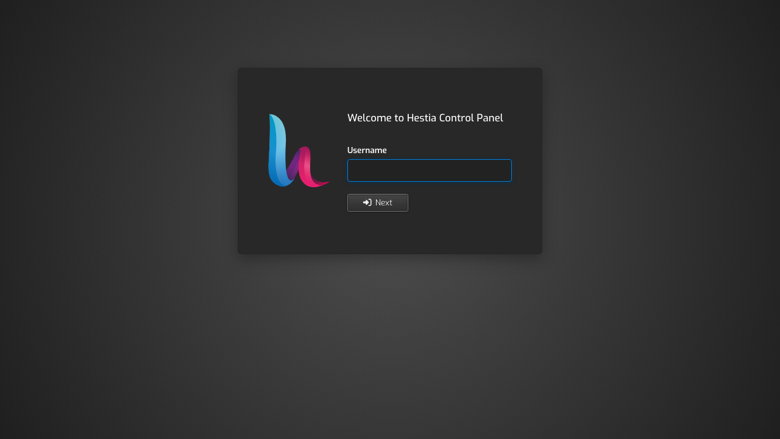The width and height of the screenshot is (780, 439).
Task: Click the Username label
Action: click(x=367, y=150)
